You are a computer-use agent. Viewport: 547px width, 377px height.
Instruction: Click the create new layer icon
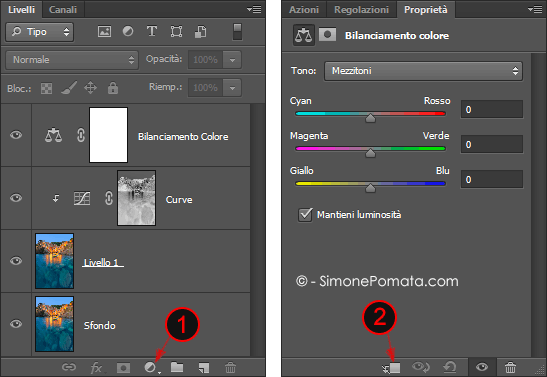(x=204, y=367)
